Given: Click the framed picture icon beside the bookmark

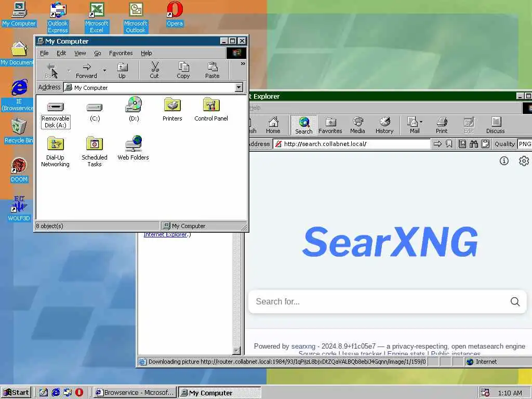Looking at the screenshot, I should click(x=462, y=144).
